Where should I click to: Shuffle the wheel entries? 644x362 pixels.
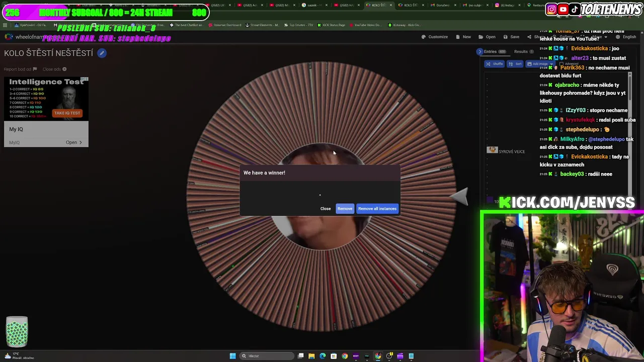click(494, 64)
